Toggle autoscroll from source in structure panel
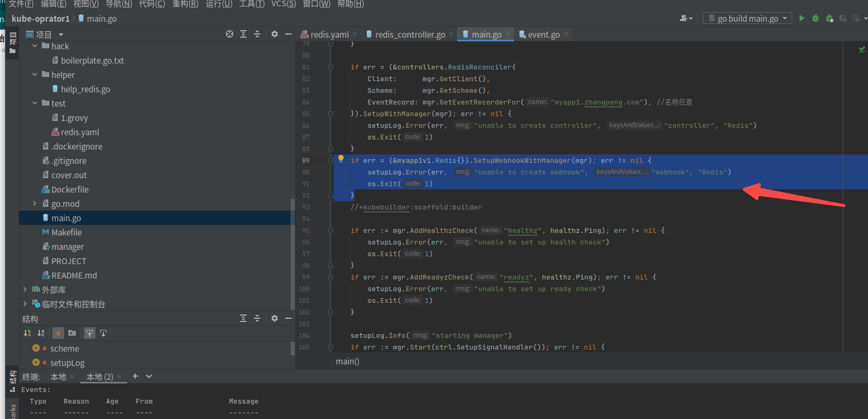868x419 pixels. tap(103, 333)
